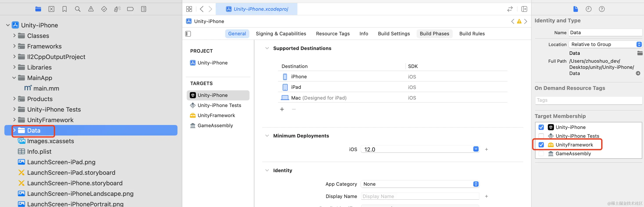Show the Quick Help inspector
644x207 pixels.
tap(602, 9)
